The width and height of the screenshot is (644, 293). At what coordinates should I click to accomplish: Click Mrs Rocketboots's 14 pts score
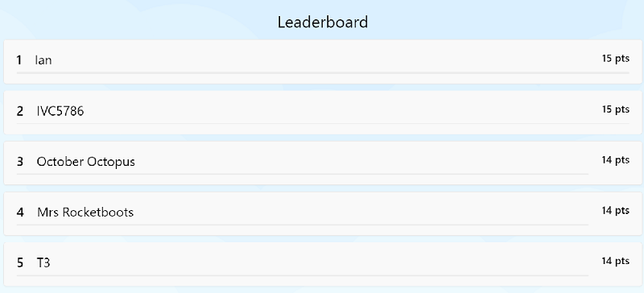(x=615, y=210)
